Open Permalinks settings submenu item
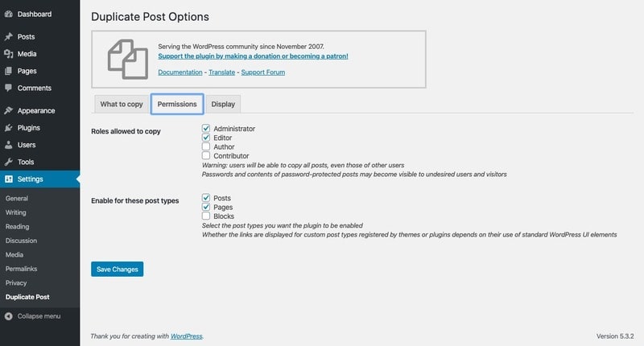This screenshot has width=644, height=346. (21, 269)
